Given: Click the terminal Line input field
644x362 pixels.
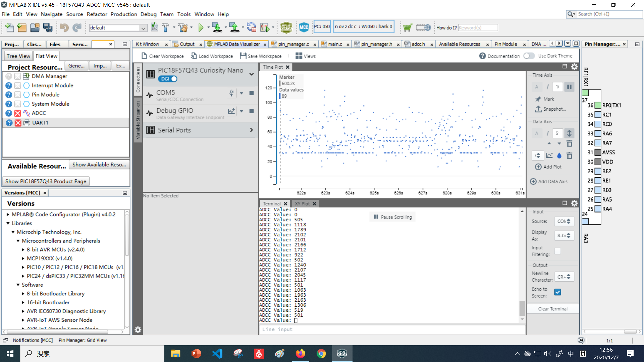Looking at the screenshot, I should 392,329.
